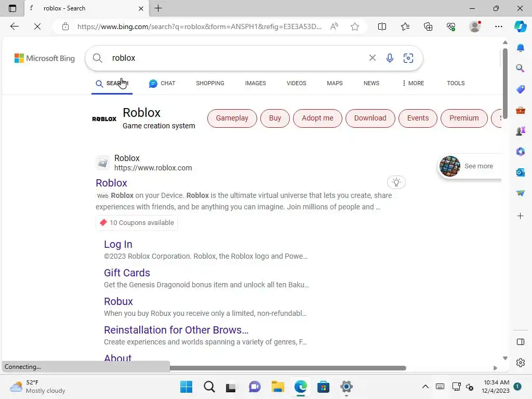Open Collections icon
532x399 pixels.
coord(428,26)
